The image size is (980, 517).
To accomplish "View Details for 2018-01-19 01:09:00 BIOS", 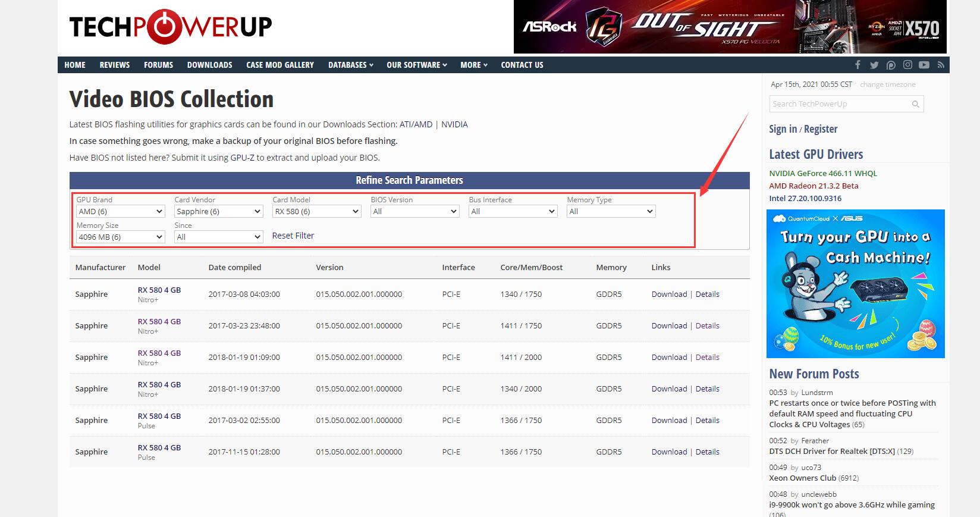I will [x=708, y=358].
